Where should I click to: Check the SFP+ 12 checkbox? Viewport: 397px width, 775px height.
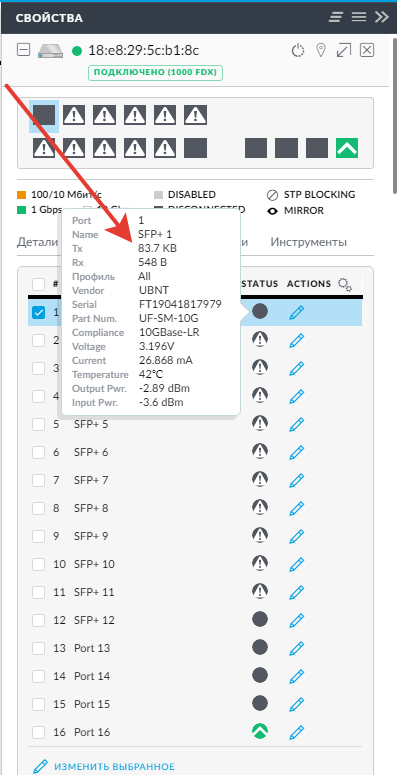[x=39, y=620]
